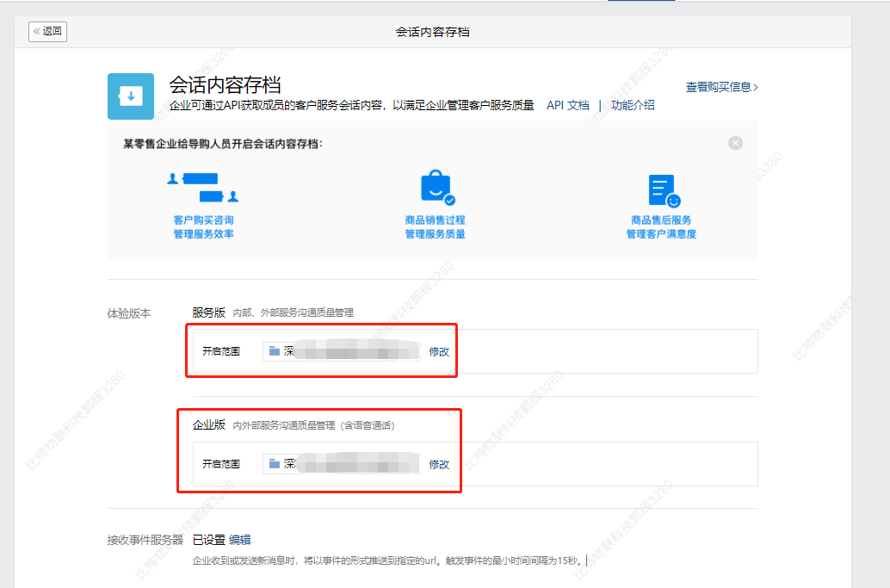Click the 已设置 status text
890x588 pixels.
pyautogui.click(x=208, y=540)
